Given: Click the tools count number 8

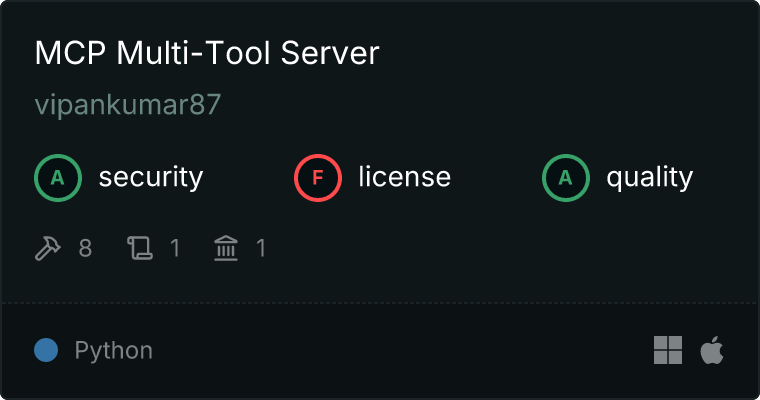Looking at the screenshot, I should click(85, 247).
